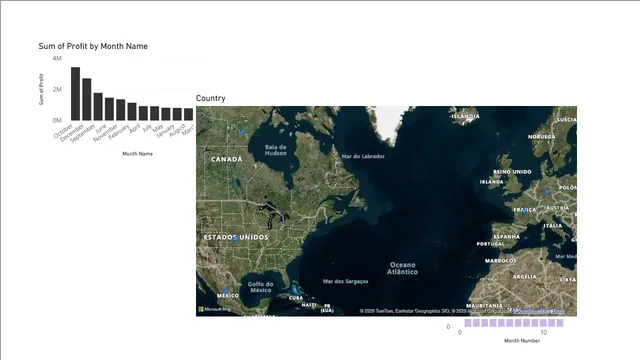Click the 'Golfo do México' map label
The height and width of the screenshot is (360, 640).
pyautogui.click(x=260, y=287)
